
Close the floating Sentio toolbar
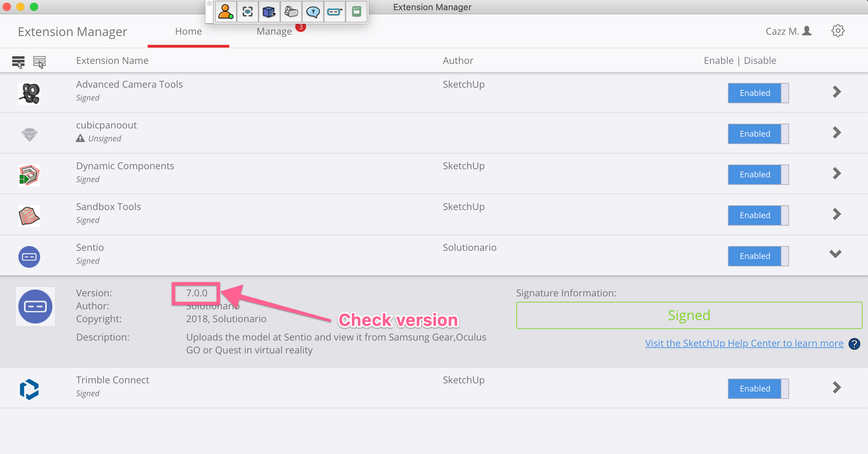tap(210, 4)
